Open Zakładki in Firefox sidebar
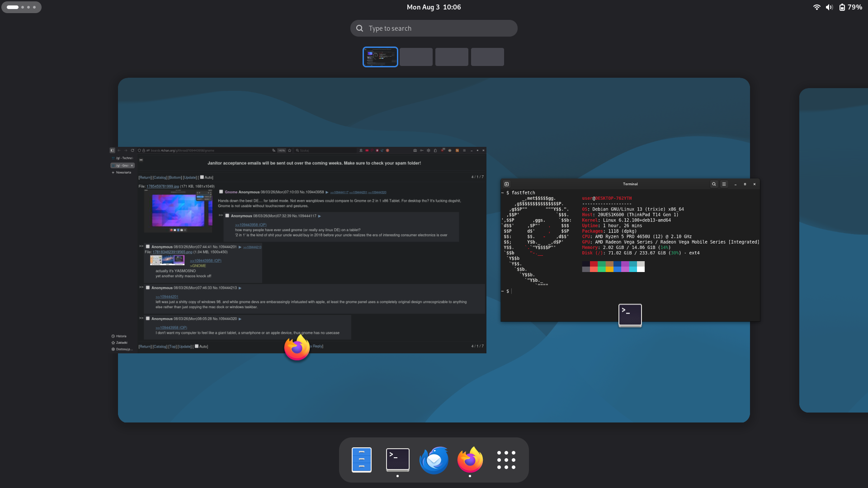 point(120,343)
